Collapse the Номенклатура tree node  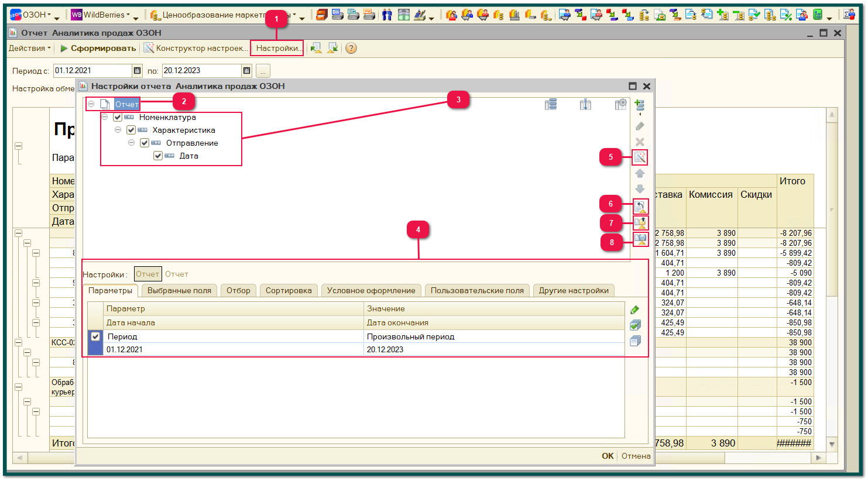pyautogui.click(x=105, y=117)
